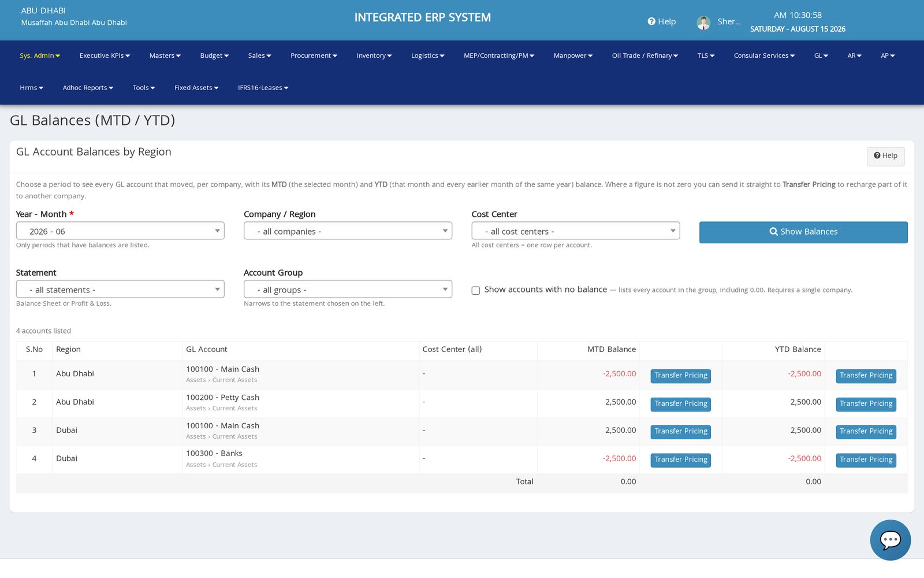The image size is (924, 578).
Task: Open the TLS menu
Action: (x=706, y=56)
